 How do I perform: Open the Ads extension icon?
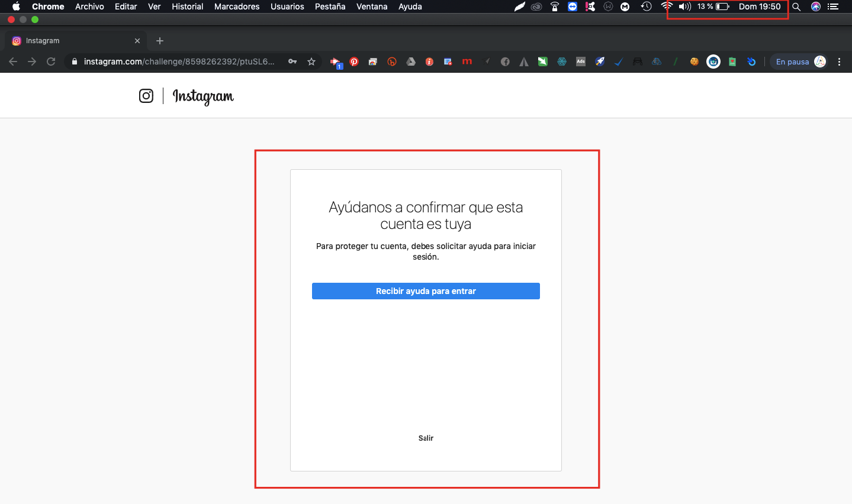pos(581,62)
